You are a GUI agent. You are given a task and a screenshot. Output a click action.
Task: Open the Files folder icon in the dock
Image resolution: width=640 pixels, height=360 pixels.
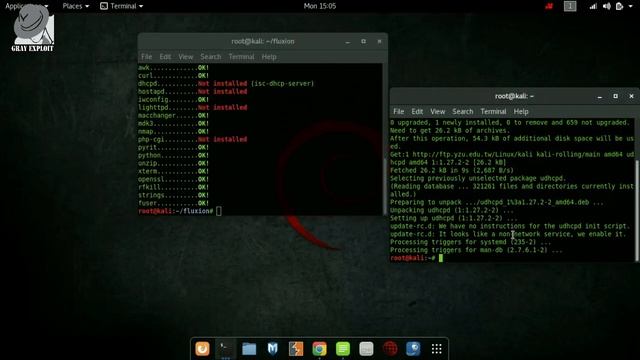tap(249, 349)
